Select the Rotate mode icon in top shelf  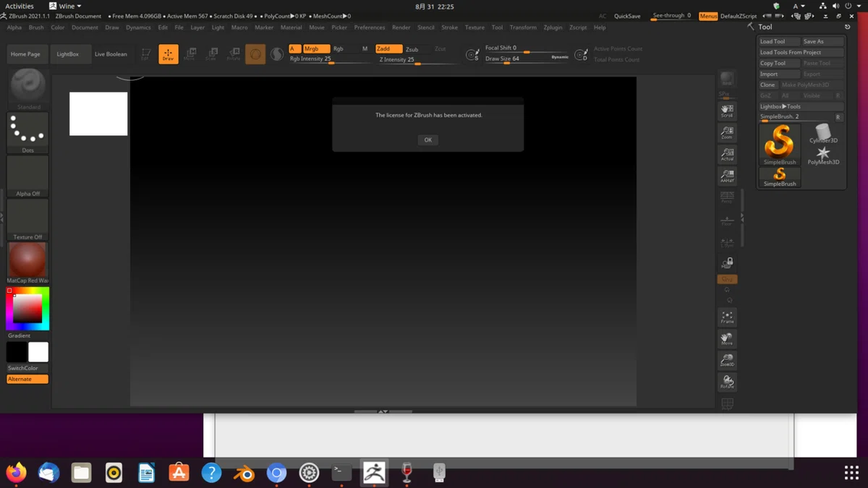click(233, 54)
